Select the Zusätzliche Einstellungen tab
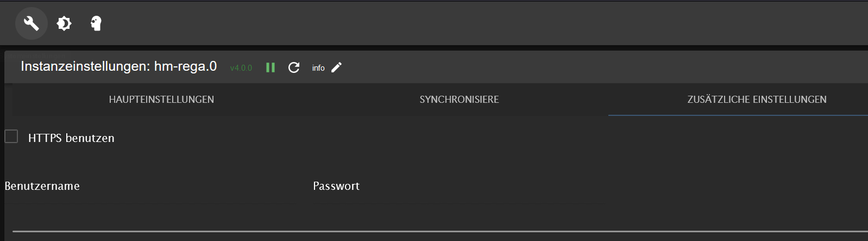The height and width of the screenshot is (241, 868). click(757, 100)
